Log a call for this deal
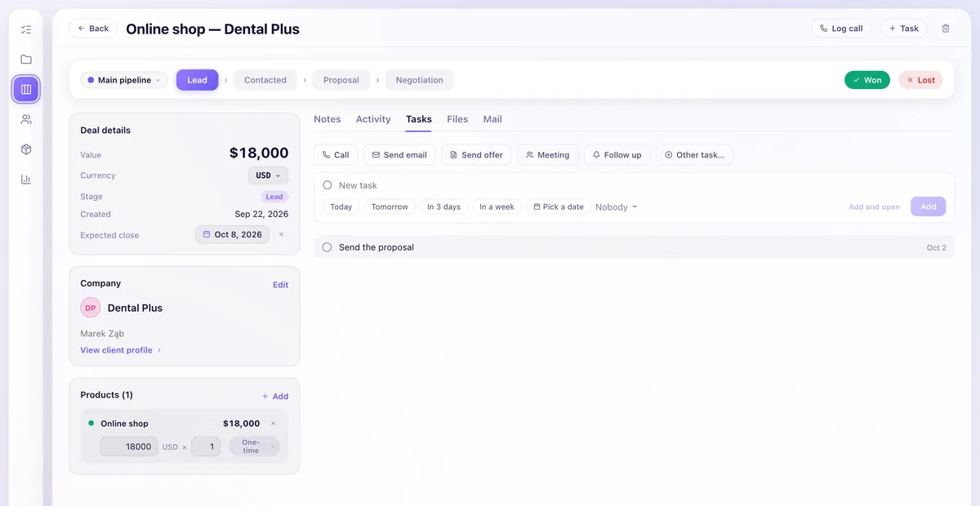This screenshot has width=980, height=506. tap(841, 29)
